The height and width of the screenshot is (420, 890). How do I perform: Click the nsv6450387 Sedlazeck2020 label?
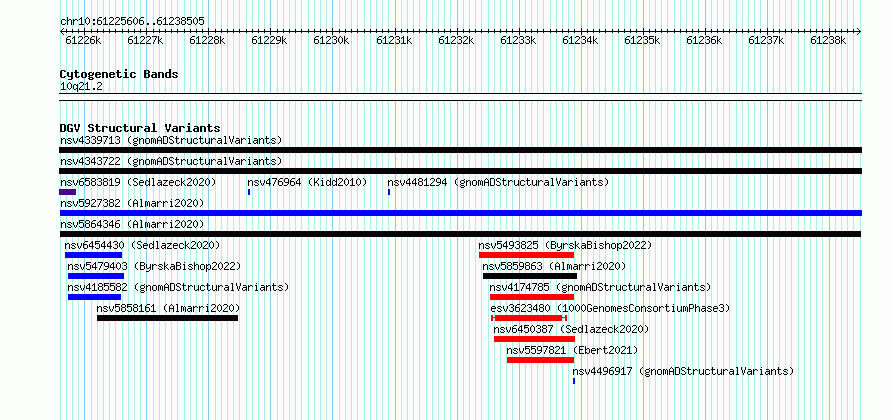coord(571,329)
